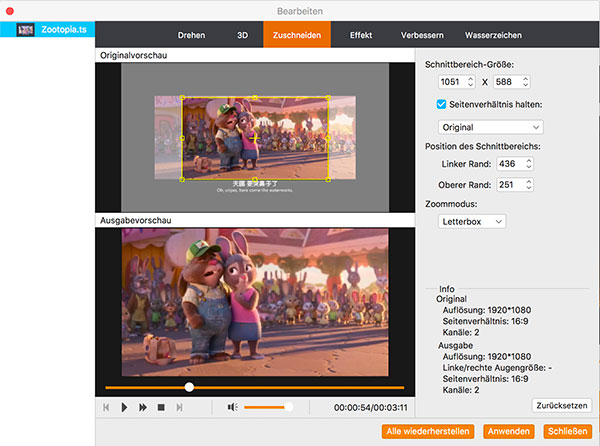Click the Schließen button
Image resolution: width=600 pixels, height=446 pixels.
click(567, 431)
